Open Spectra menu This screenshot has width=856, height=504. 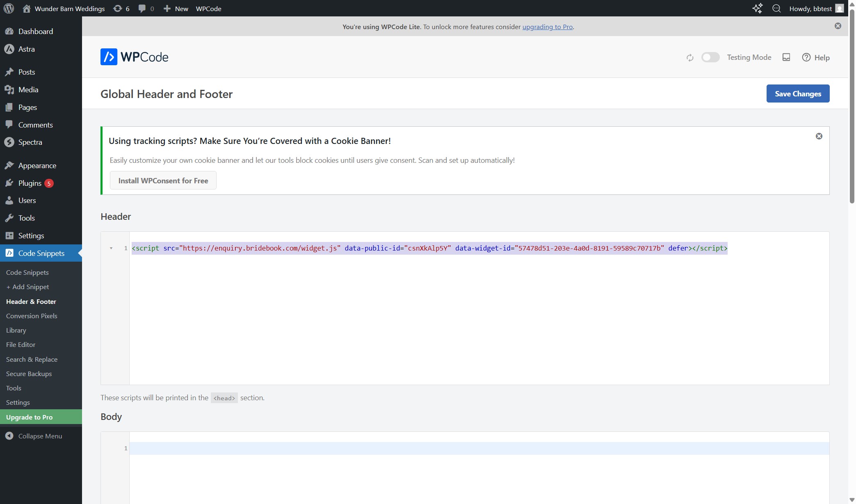41,142
